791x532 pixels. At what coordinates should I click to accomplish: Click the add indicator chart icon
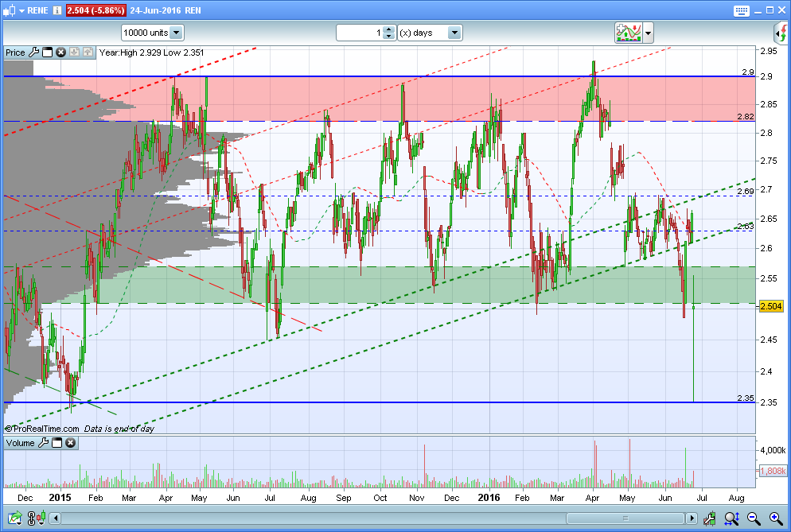point(628,33)
